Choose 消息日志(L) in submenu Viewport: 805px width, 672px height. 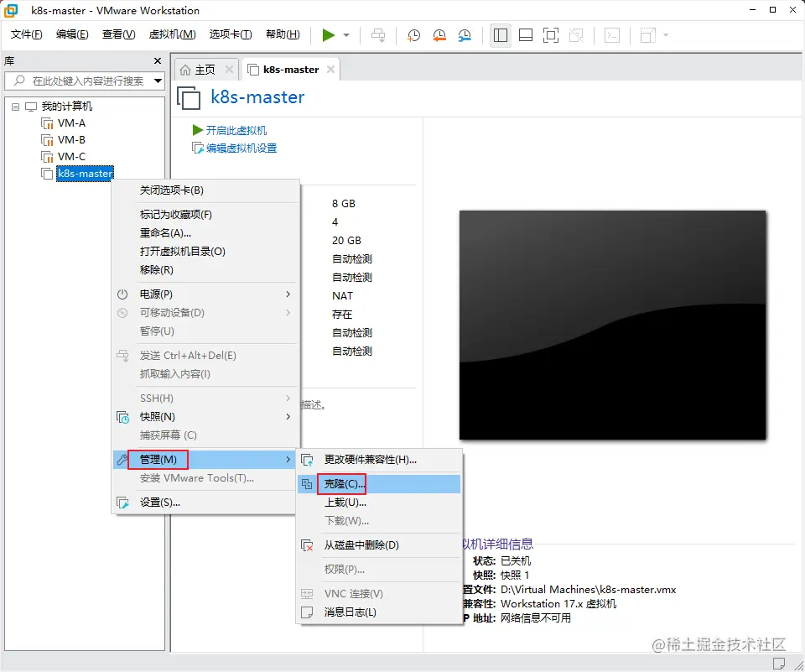379,612
